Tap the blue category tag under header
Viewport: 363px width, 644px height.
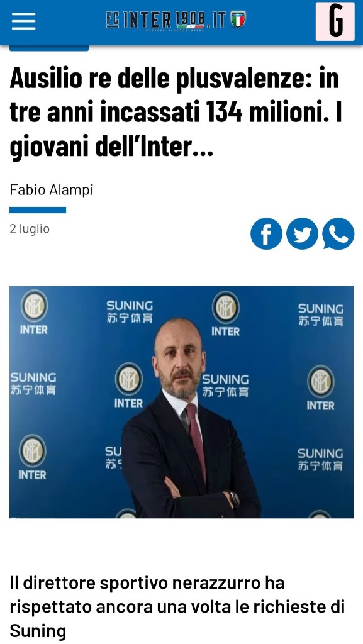pos(49,48)
